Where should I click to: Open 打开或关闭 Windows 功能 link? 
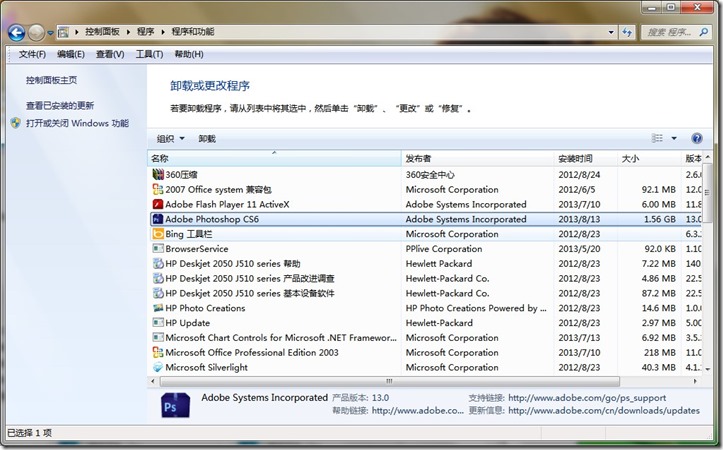point(77,123)
